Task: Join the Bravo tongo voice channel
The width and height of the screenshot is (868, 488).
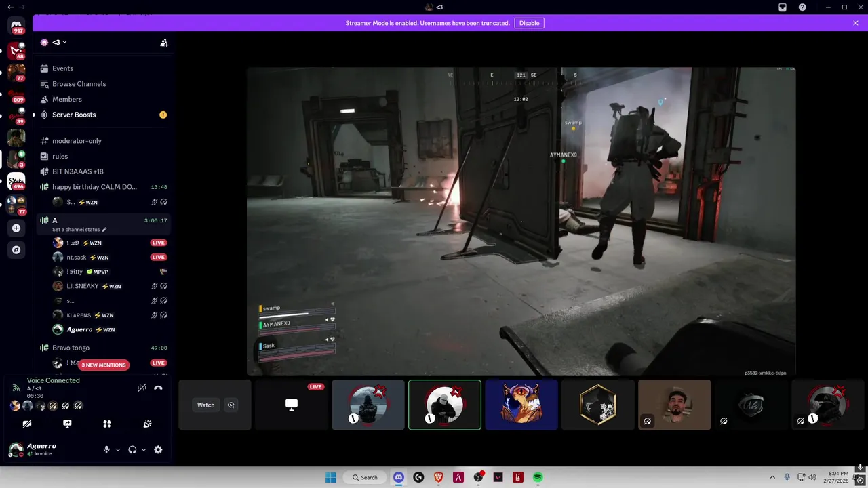Action: click(x=104, y=348)
